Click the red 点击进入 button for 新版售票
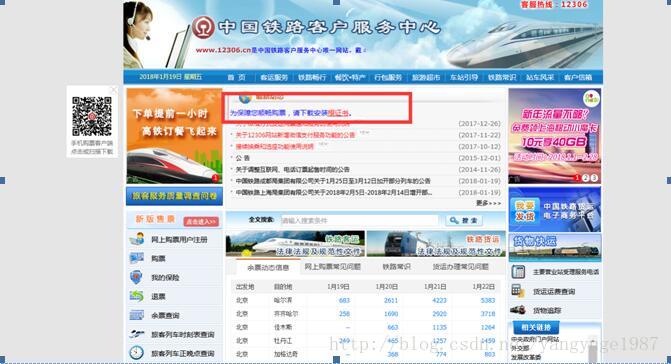 [x=201, y=222]
